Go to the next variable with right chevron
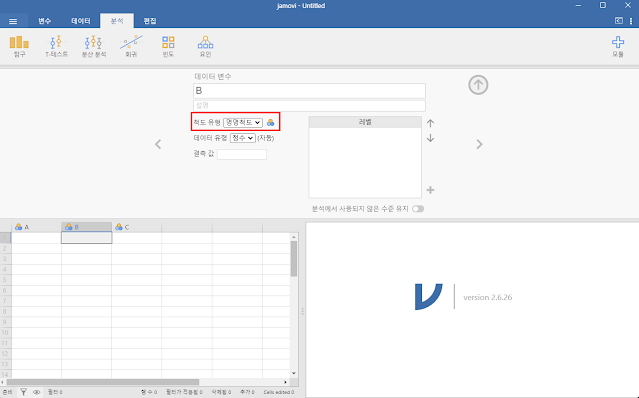 point(479,144)
